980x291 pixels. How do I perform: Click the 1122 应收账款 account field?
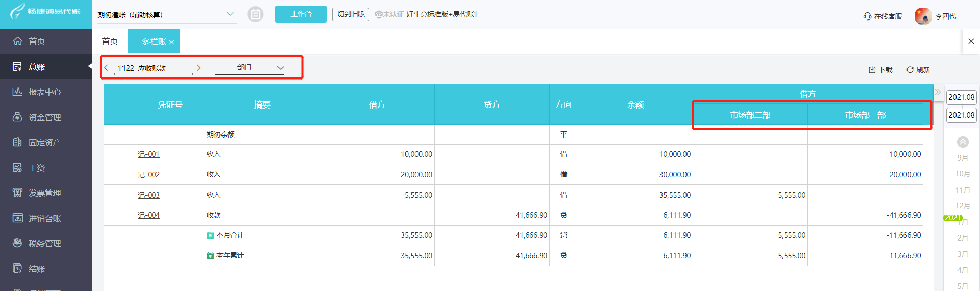153,68
